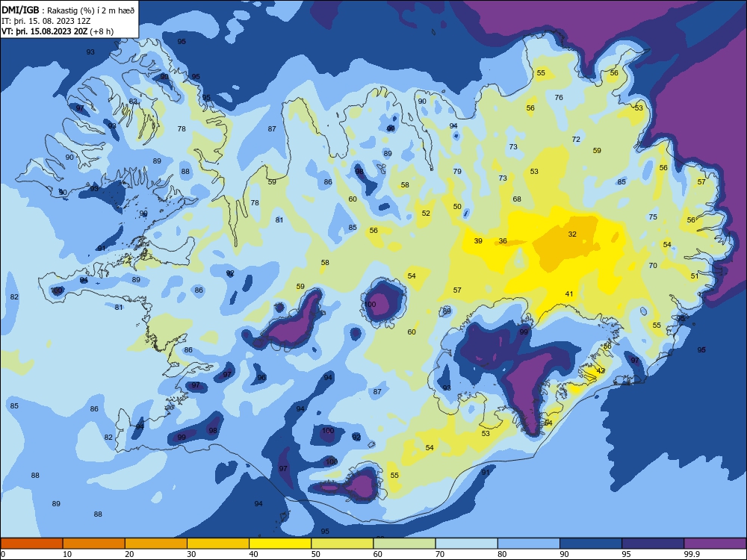The height and width of the screenshot is (560, 747).
Task: Pick the 60–70 light green legend swatch
Action: click(404, 544)
